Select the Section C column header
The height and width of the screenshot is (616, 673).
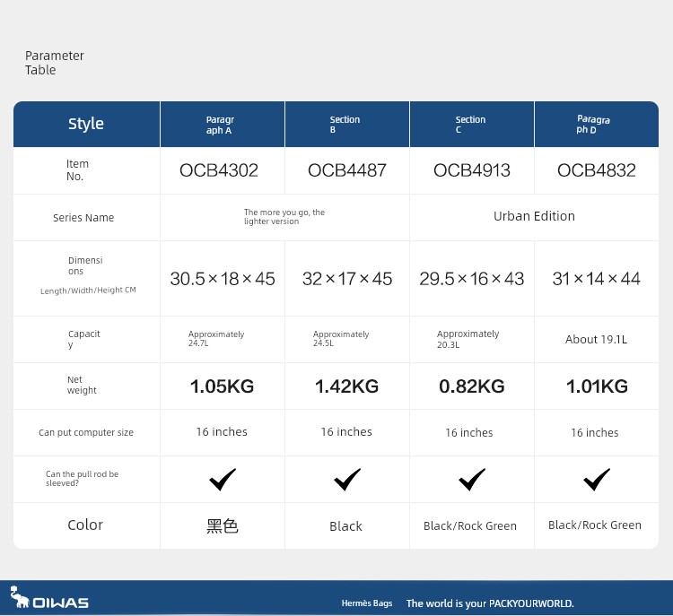click(469, 125)
